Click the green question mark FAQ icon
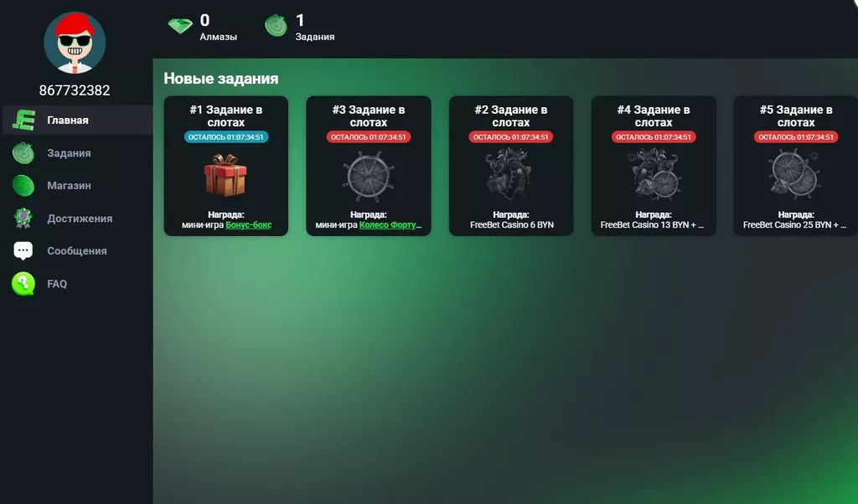 (23, 284)
